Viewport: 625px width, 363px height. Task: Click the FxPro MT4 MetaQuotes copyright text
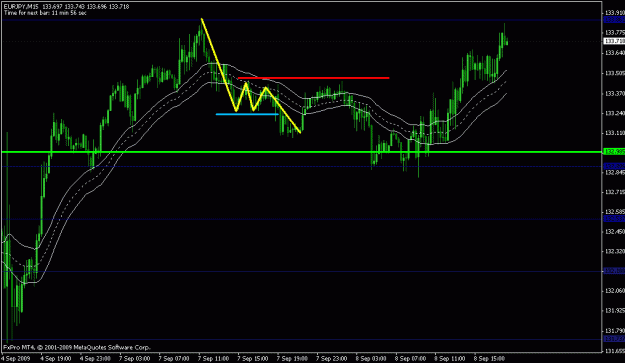point(77,347)
